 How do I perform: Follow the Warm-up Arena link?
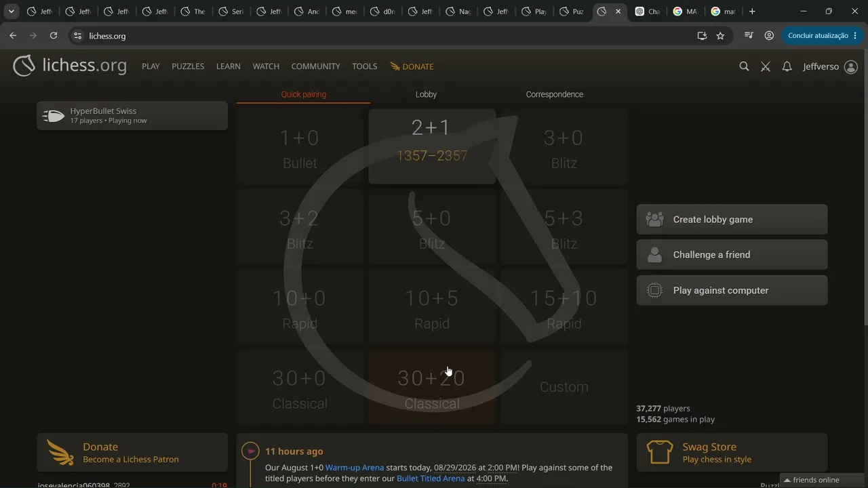(x=355, y=468)
